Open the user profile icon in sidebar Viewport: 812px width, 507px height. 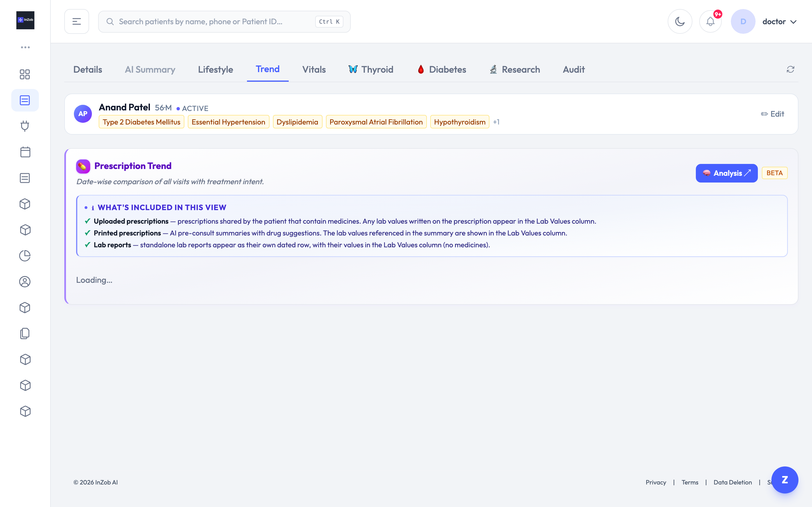click(x=25, y=282)
